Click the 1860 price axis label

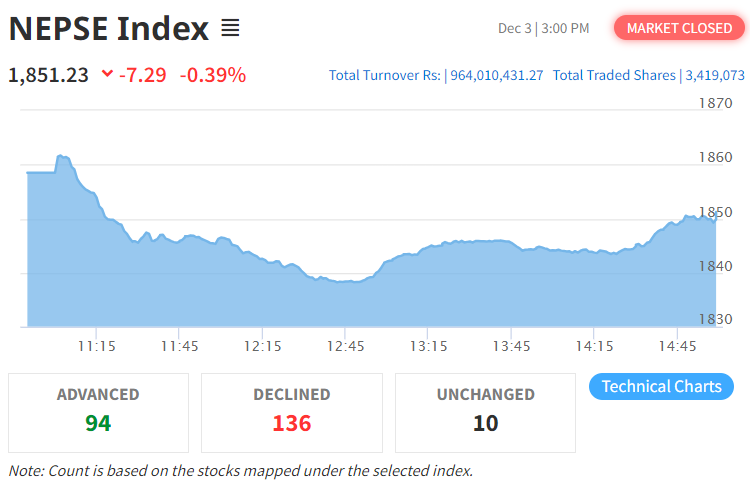(715, 157)
